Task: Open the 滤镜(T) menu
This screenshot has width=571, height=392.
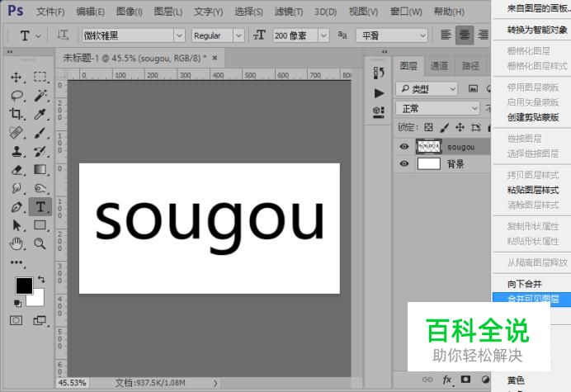Action: point(289,12)
